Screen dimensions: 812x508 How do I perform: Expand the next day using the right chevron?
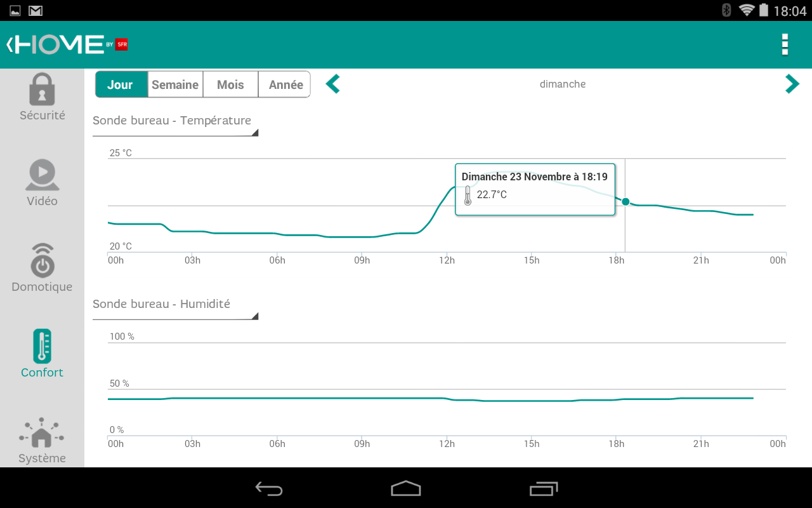792,83
